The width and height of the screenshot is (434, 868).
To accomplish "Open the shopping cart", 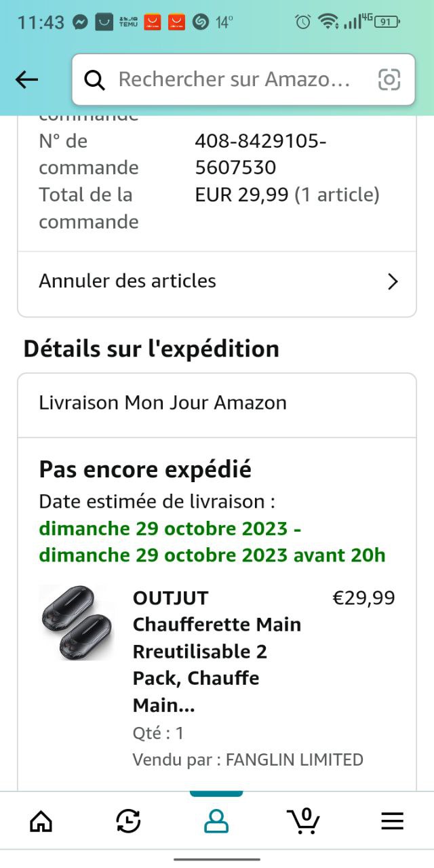I will (302, 821).
